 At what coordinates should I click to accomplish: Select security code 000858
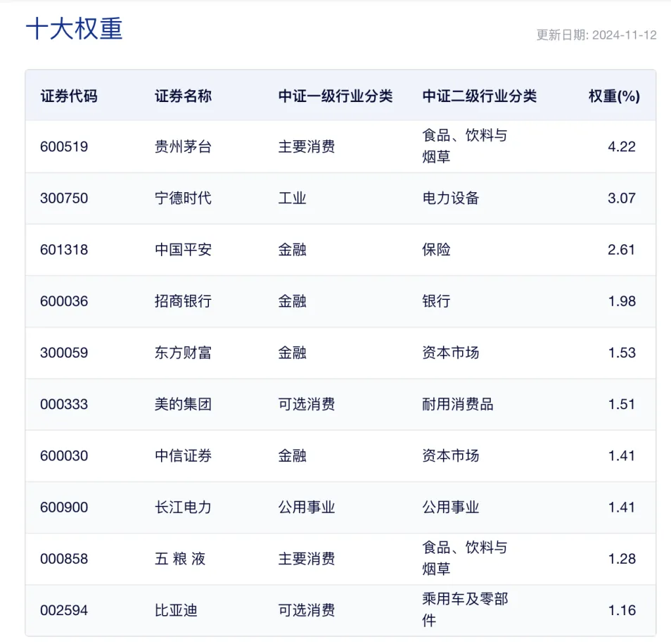(x=64, y=559)
